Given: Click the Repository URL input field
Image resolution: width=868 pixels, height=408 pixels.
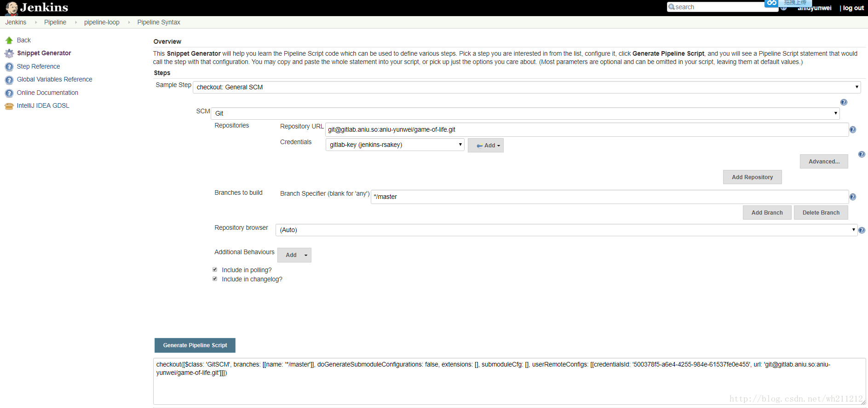Looking at the screenshot, I should tap(586, 130).
